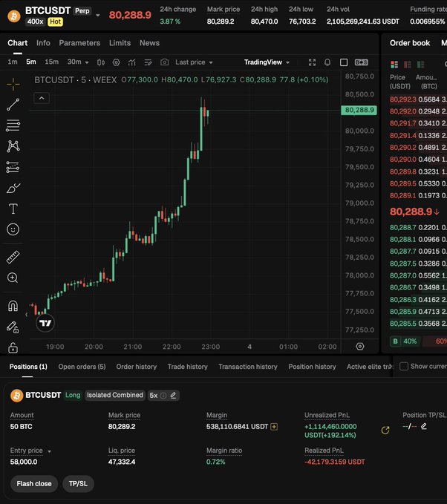
Task: Take a chart snapshot with camera icon
Action: point(164,62)
